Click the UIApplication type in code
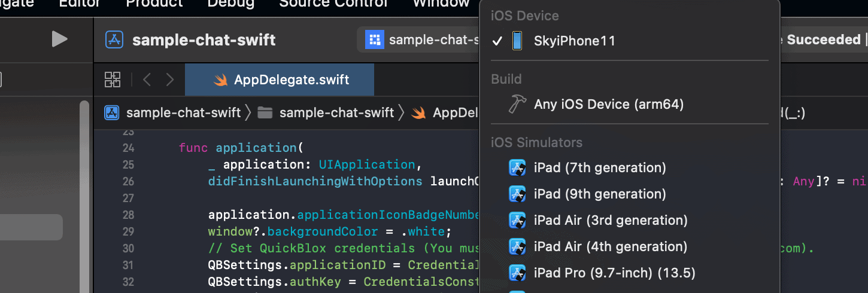868x293 pixels. (367, 164)
